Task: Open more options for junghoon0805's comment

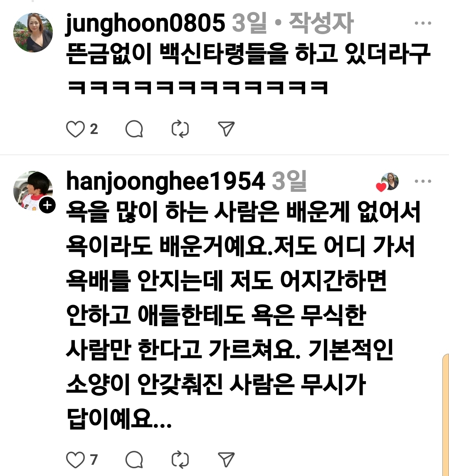Action: coord(423,23)
